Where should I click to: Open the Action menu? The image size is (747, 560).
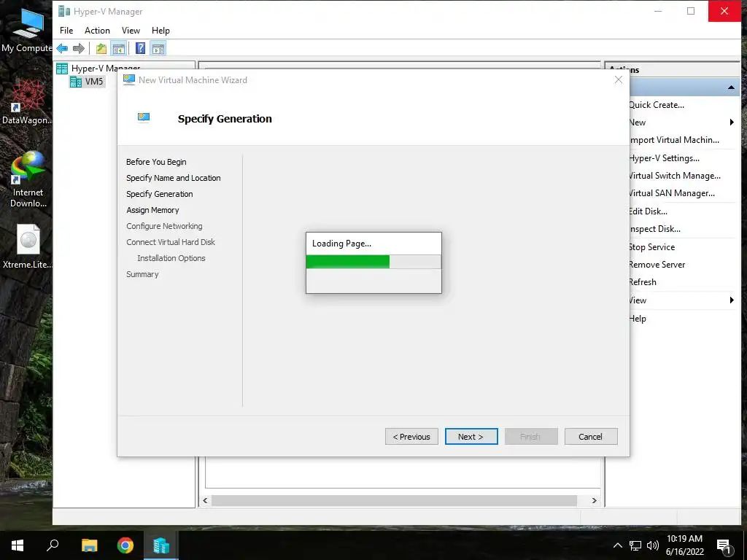(x=97, y=31)
